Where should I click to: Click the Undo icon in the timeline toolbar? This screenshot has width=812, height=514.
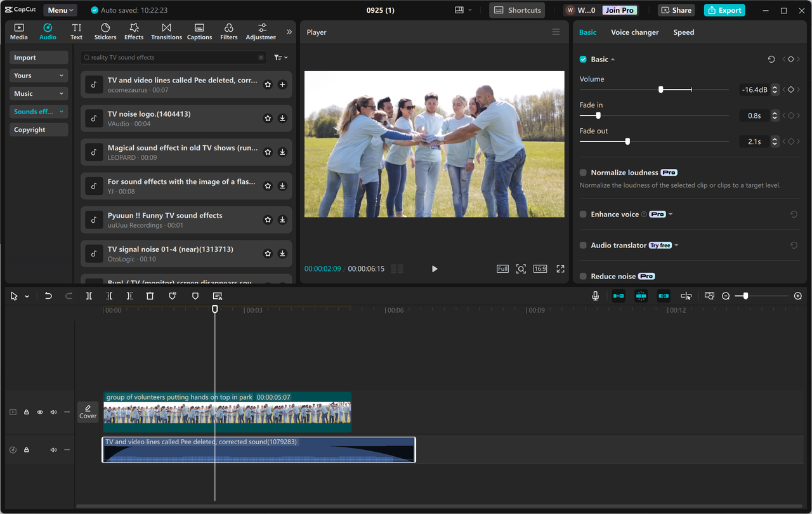point(48,295)
